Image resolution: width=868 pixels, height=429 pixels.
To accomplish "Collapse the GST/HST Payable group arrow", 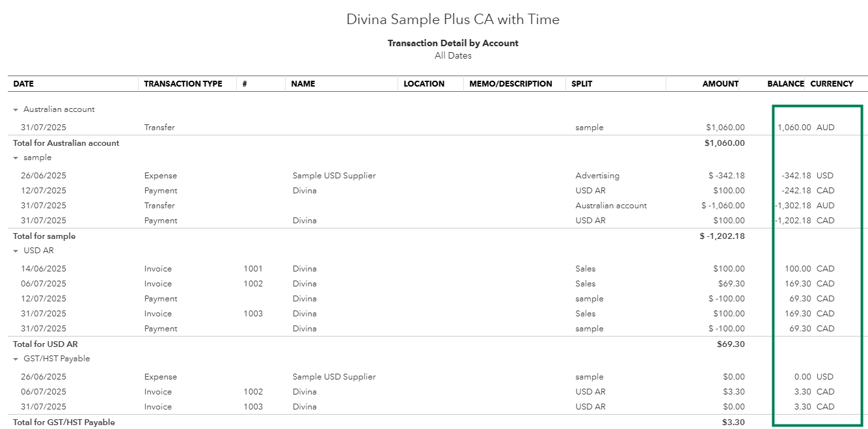I will (x=16, y=359).
